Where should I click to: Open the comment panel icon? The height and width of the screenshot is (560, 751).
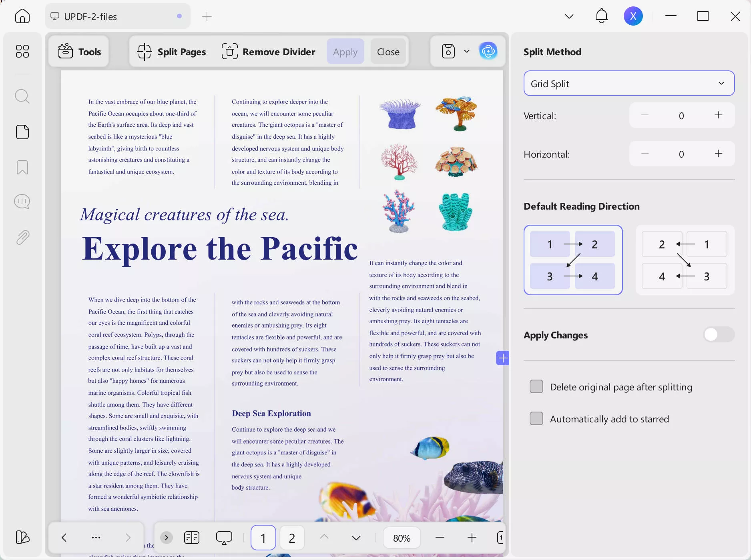coord(22,202)
